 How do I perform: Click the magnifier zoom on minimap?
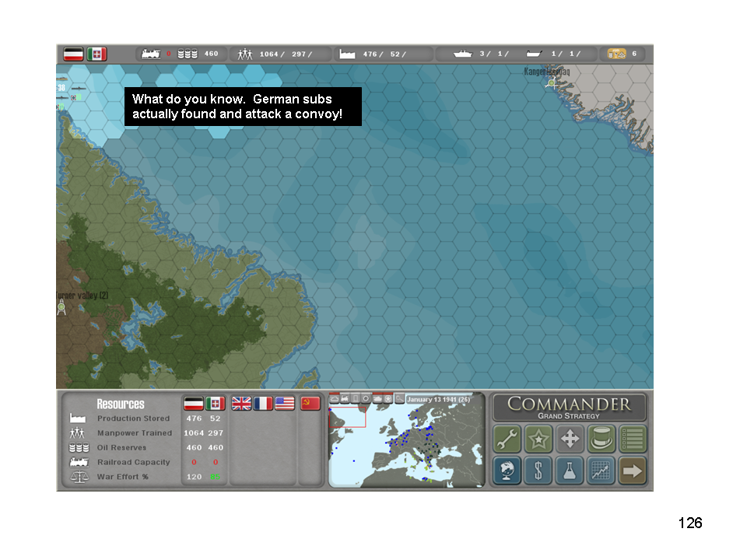coord(399,399)
